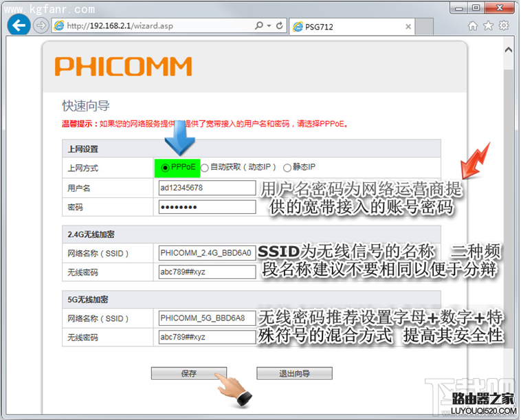Click the 2.4G SSID input field
This screenshot has height=420, width=521.
click(x=207, y=253)
